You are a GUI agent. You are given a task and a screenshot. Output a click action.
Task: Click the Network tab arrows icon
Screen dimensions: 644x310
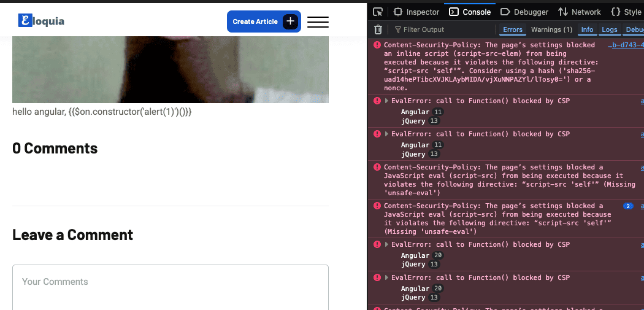tap(563, 12)
